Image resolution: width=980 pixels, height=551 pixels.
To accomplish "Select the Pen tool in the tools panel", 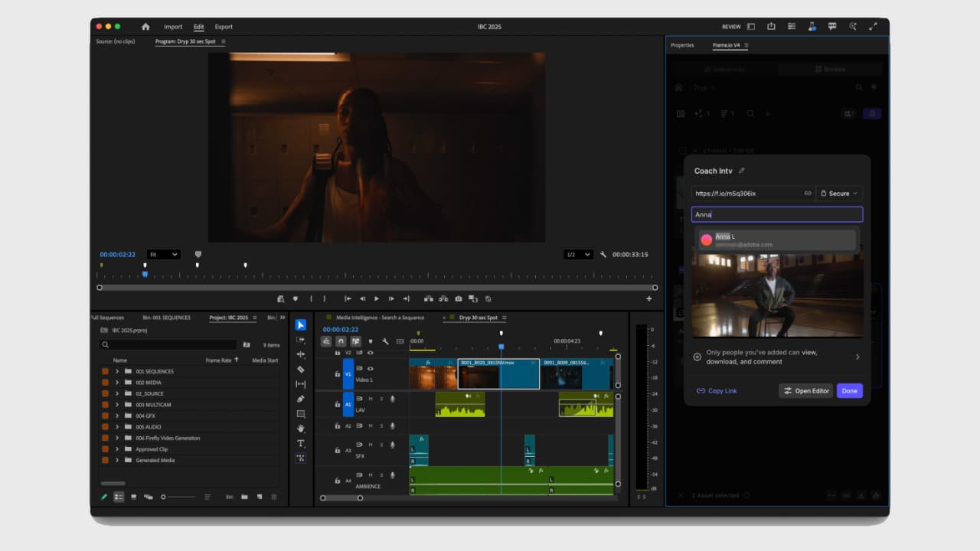I will point(300,398).
